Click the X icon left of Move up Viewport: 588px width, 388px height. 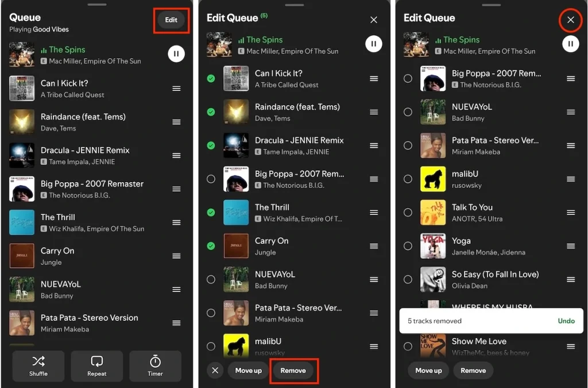click(215, 371)
